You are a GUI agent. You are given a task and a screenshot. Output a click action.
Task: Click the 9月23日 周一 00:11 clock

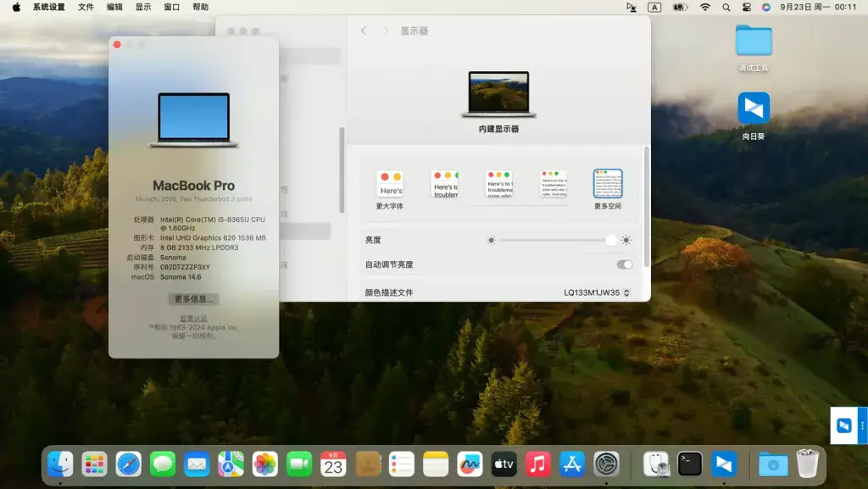(x=818, y=7)
